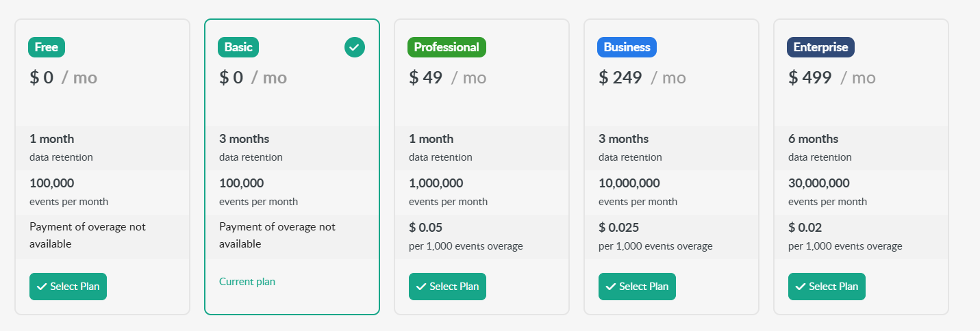980x331 pixels.
Task: Click the $ 49 / mo price
Action: pos(447,78)
